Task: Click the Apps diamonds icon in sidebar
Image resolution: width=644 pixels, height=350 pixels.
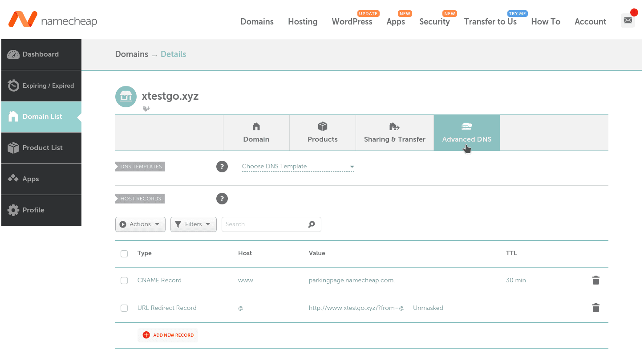Action: pos(13,179)
